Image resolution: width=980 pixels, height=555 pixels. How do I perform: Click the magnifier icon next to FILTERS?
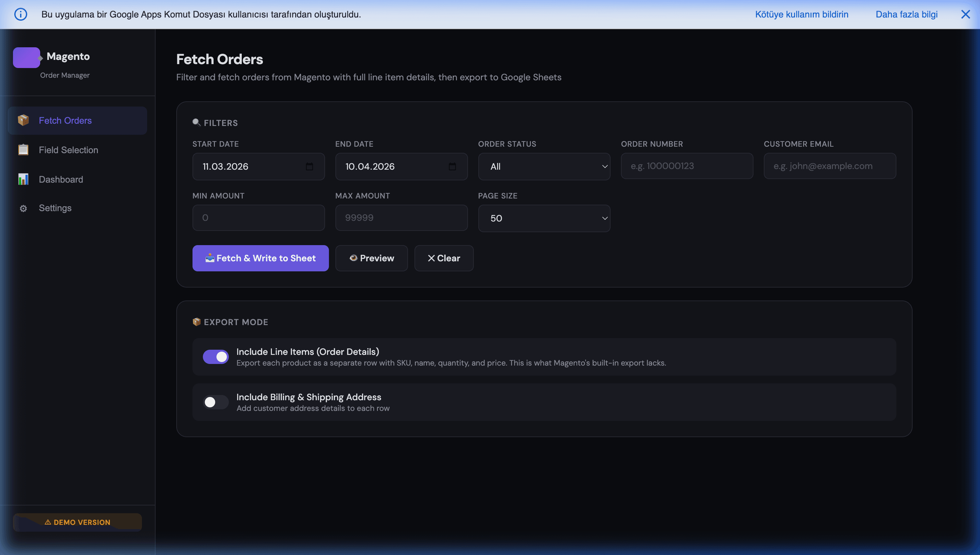(x=196, y=122)
